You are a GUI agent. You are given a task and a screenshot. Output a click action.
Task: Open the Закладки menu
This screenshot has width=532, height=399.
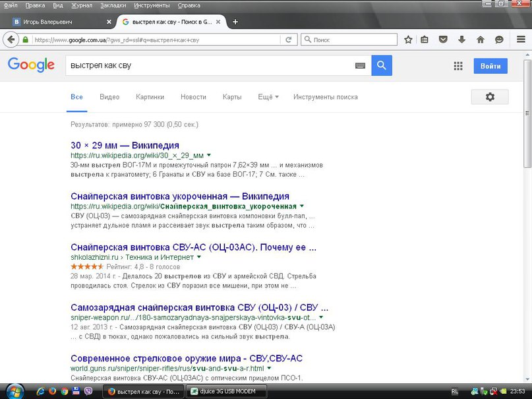click(x=113, y=5)
